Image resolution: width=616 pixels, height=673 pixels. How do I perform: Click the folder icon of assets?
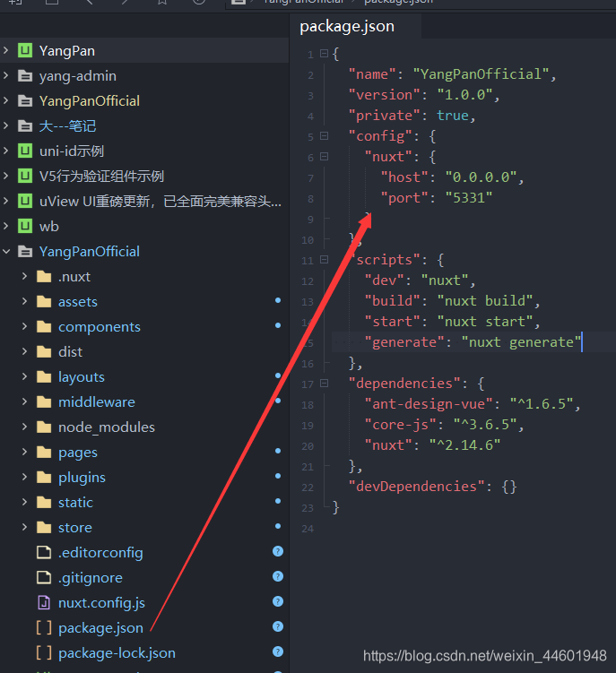point(44,302)
